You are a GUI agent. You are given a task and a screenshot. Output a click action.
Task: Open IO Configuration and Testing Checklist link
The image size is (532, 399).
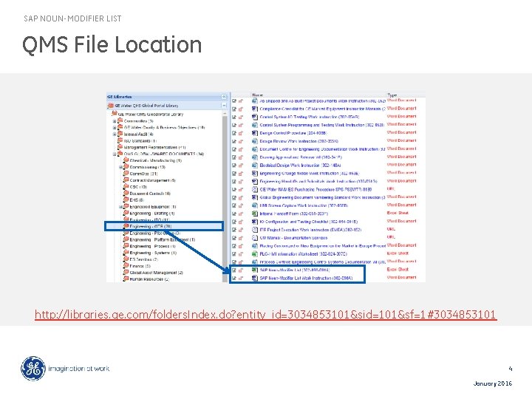point(309,222)
